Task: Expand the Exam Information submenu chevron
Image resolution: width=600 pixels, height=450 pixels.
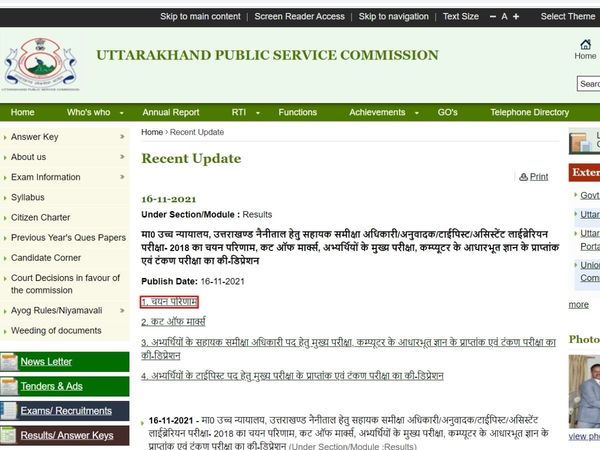Action: [x=122, y=177]
